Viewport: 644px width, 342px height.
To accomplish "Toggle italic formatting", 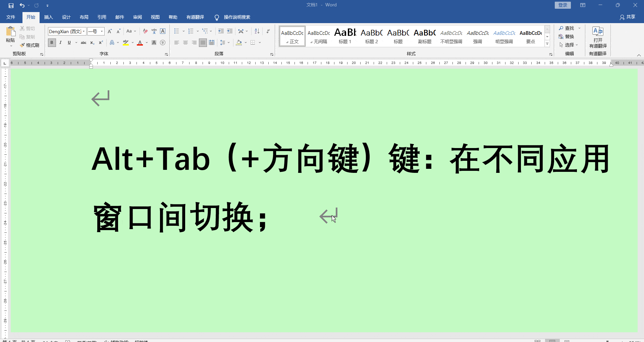I will click(60, 43).
